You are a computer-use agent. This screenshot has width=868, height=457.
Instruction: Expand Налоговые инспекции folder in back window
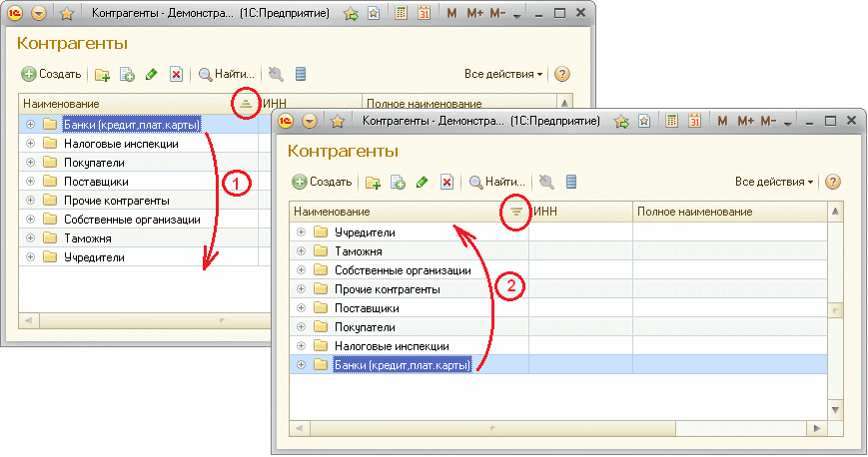point(30,144)
